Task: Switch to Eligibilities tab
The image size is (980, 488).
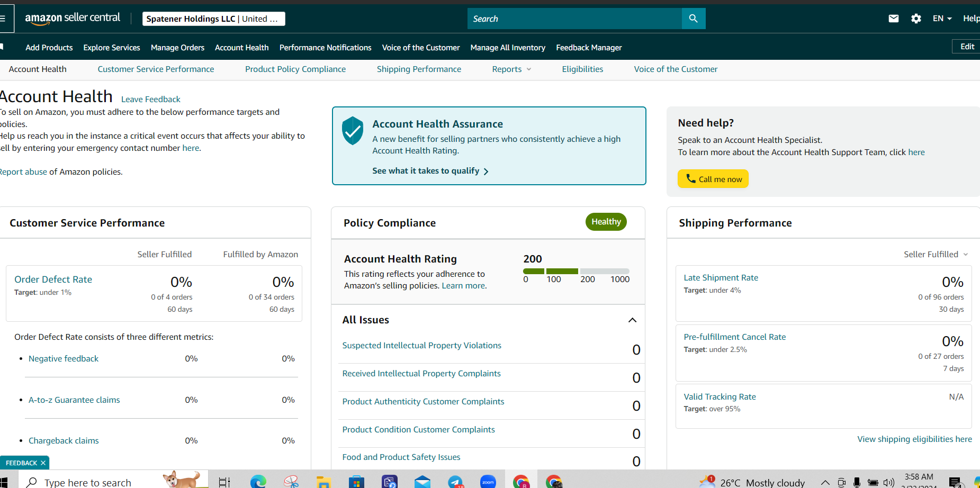Action: [582, 69]
